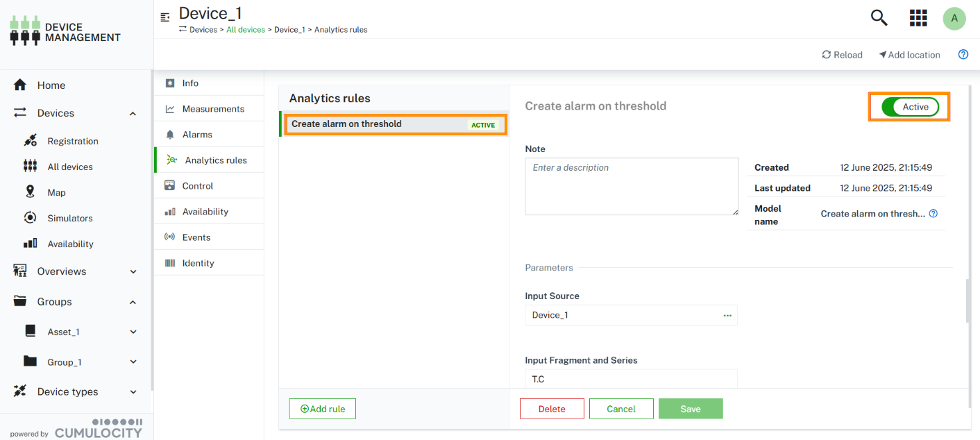This screenshot has height=440, width=980.
Task: Click the Overviews icon
Action: (x=20, y=271)
